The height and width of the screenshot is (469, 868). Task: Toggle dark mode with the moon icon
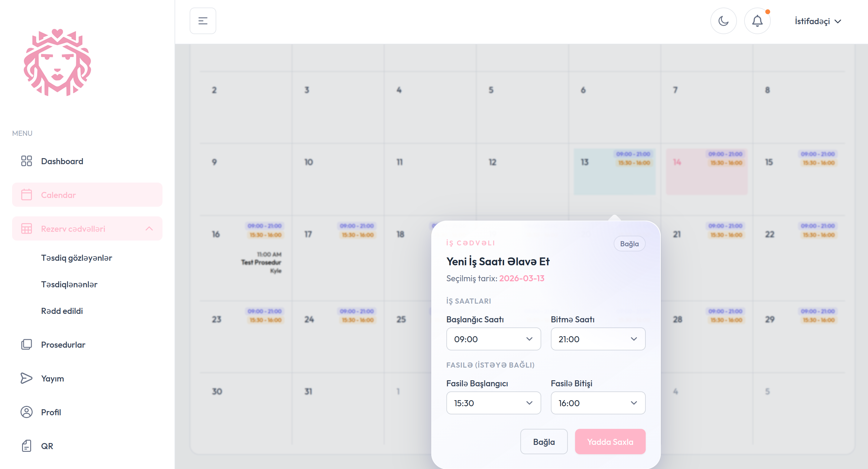coord(723,21)
